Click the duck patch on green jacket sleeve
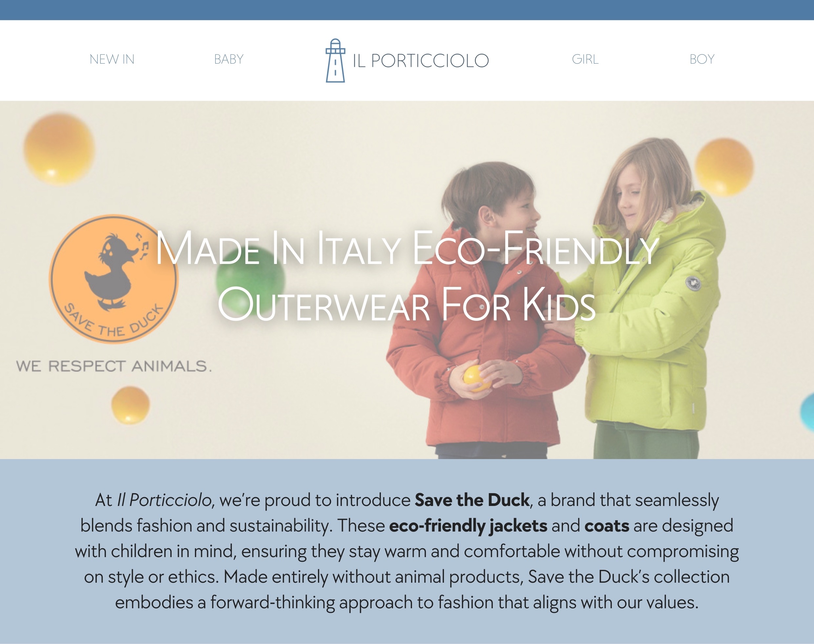The width and height of the screenshot is (814, 644). point(693,283)
